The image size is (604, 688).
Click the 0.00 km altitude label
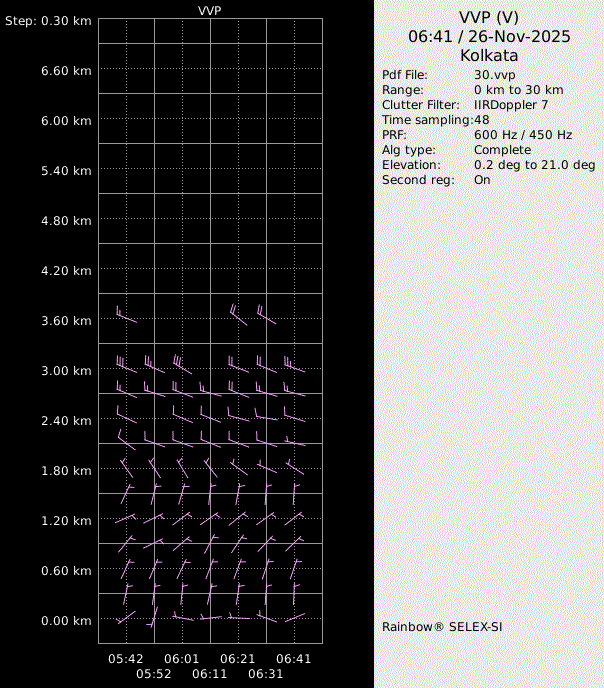click(x=69, y=621)
